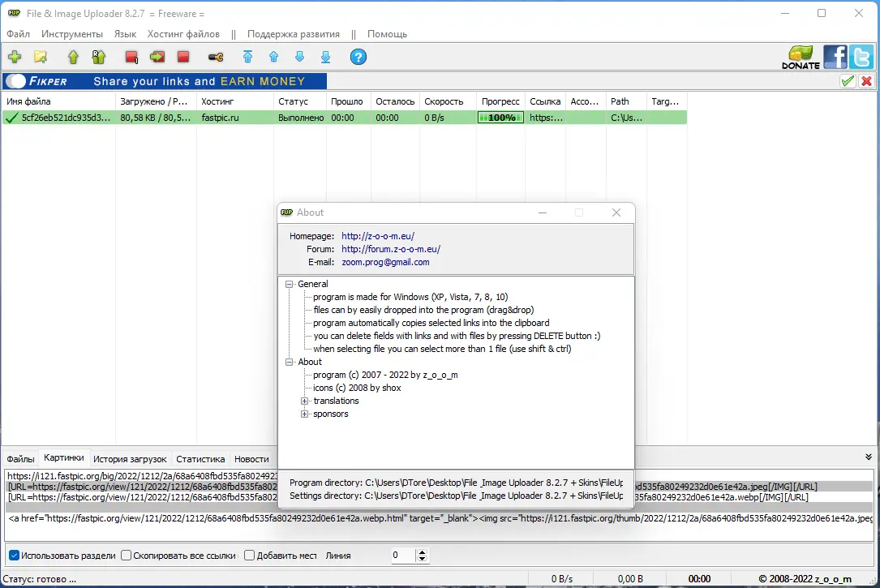Switch to the Картинки tab
The width and height of the screenshot is (880, 588).
coord(64,458)
